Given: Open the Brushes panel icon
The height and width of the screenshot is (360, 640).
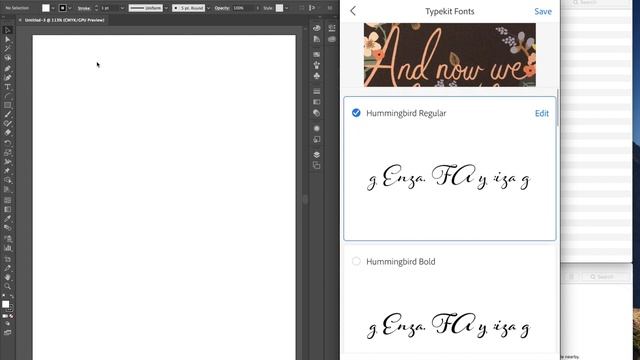Looking at the screenshot, I should click(317, 65).
